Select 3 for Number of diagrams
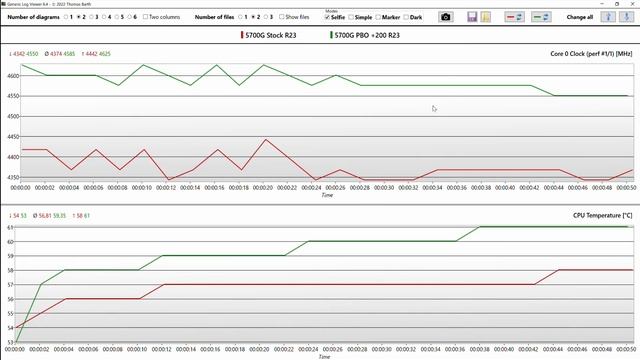This screenshot has width=640, height=360. click(93, 17)
